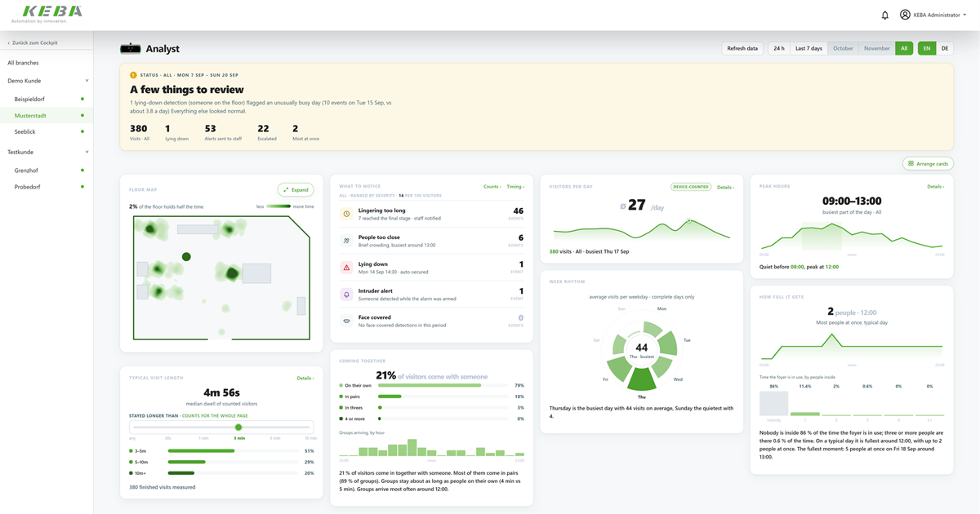Image resolution: width=980 pixels, height=514 pixels.
Task: Open Details on Visitors per day card
Action: (725, 187)
